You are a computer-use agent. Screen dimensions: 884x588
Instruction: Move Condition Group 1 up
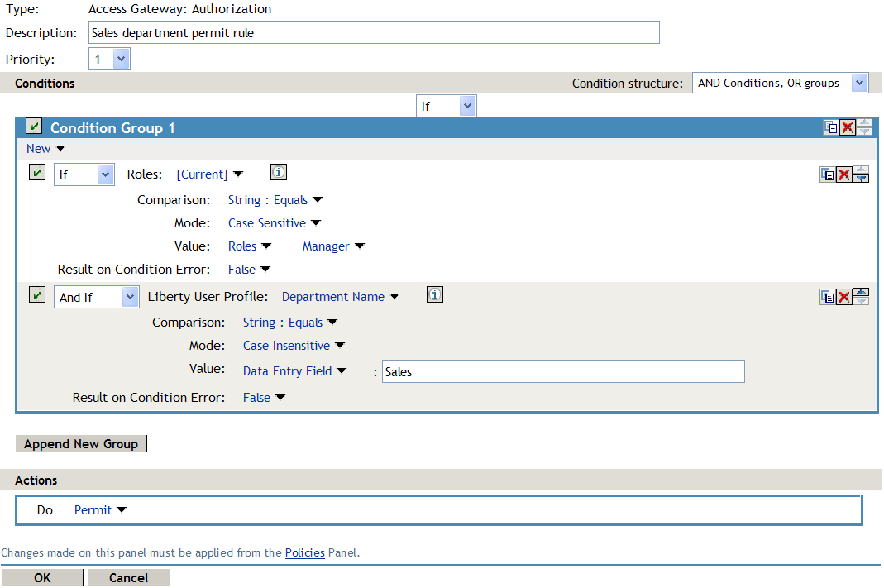click(863, 123)
